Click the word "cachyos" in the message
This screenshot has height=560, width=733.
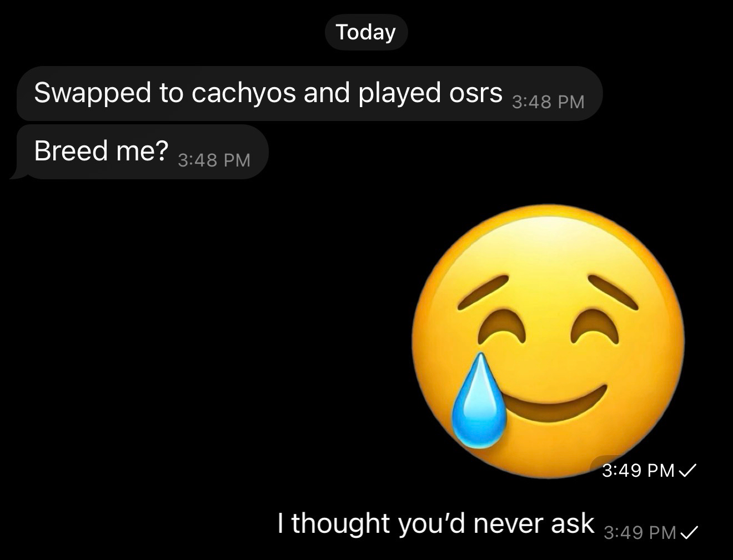coord(243,93)
